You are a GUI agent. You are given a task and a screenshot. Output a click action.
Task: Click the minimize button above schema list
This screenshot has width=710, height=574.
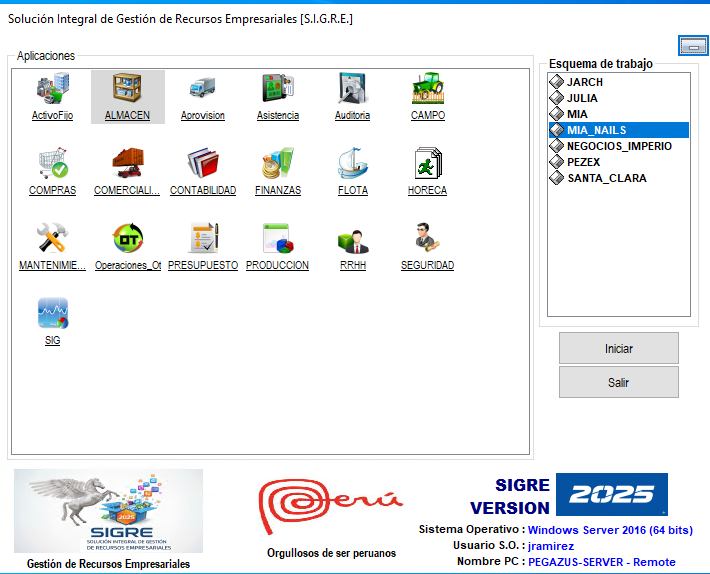coord(692,45)
